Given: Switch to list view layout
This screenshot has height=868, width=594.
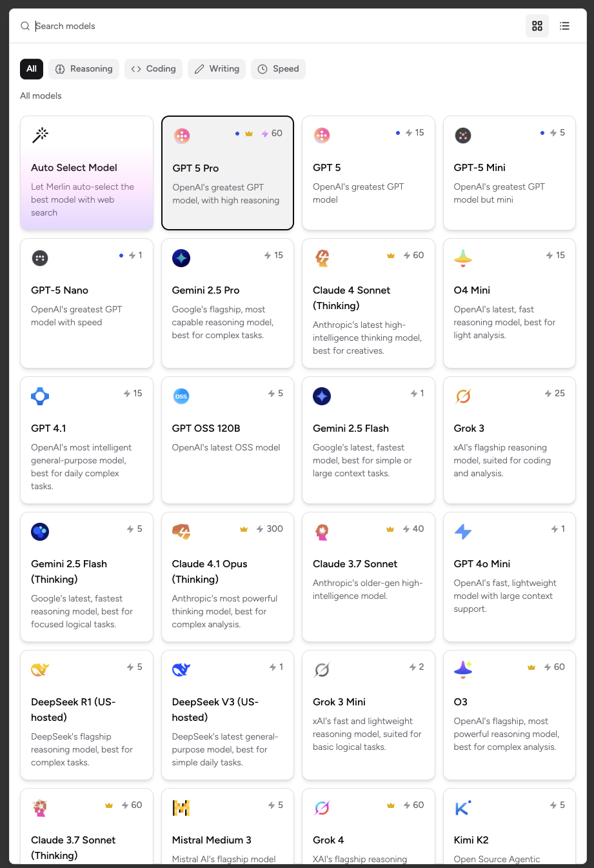Looking at the screenshot, I should (564, 26).
